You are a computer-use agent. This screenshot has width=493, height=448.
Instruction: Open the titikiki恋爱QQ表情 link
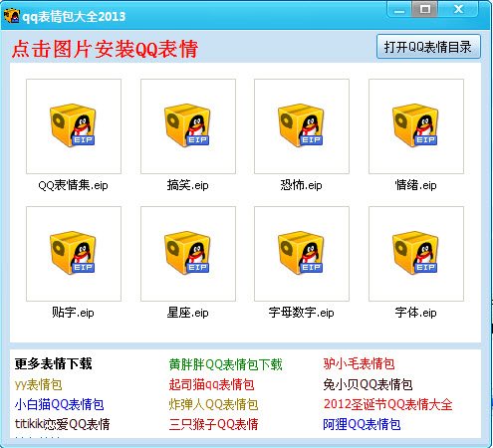tap(63, 424)
